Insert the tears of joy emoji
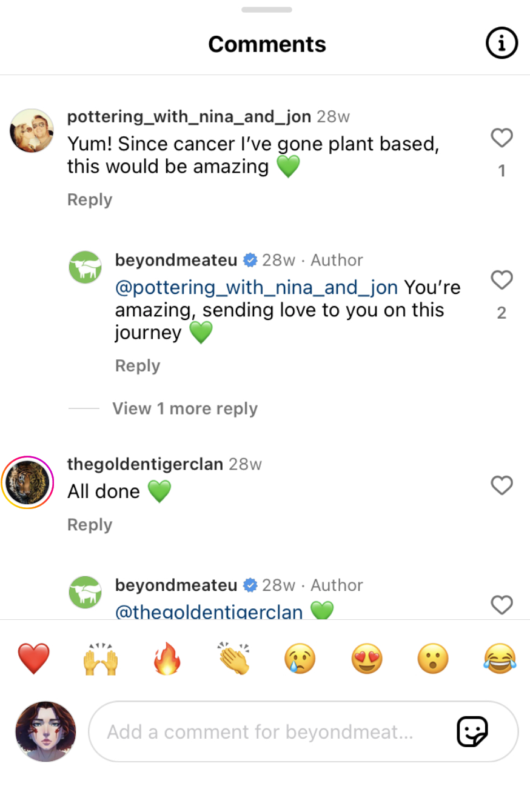The height and width of the screenshot is (812, 530). coord(500,659)
